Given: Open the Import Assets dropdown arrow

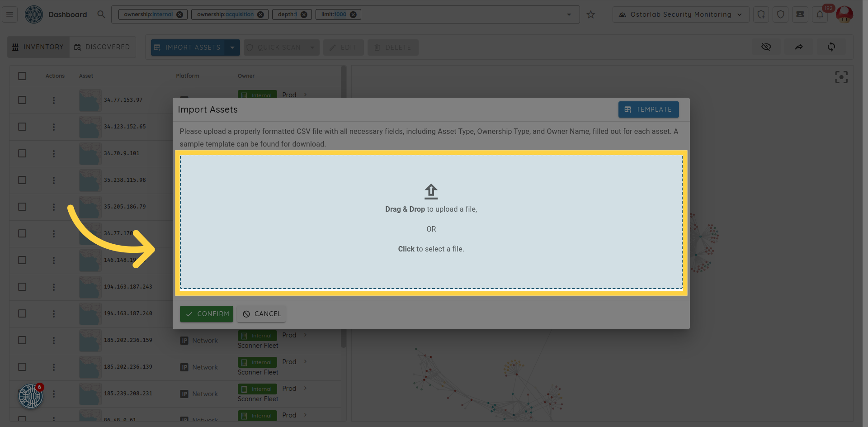Looking at the screenshot, I should tap(232, 47).
